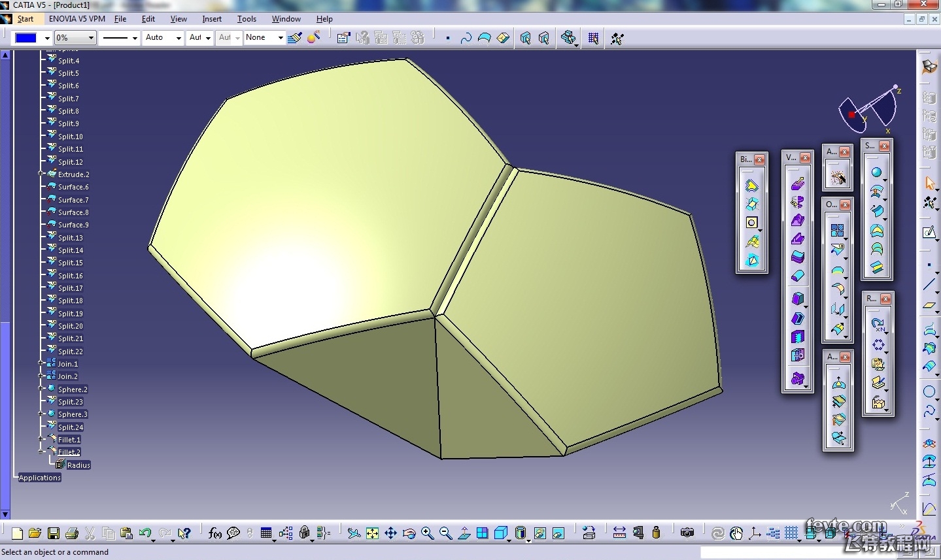Screen dimensions: 941x560
Task: Click the Sphere icon in S... toolbar
Action: point(876,173)
